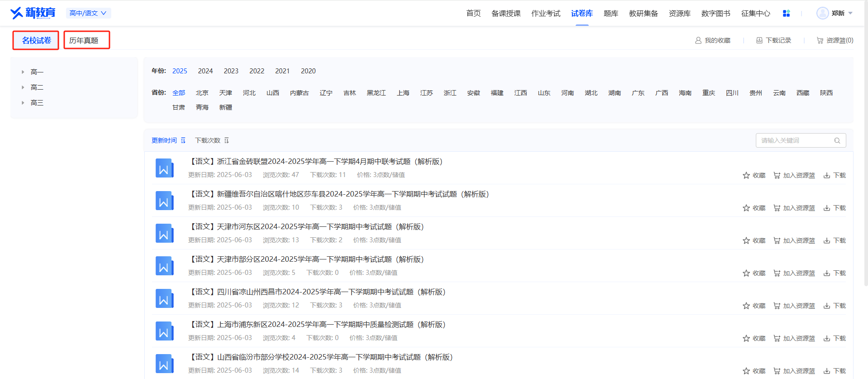Open the 高中/语文 subject dropdown
The image size is (868, 379).
tap(88, 13)
